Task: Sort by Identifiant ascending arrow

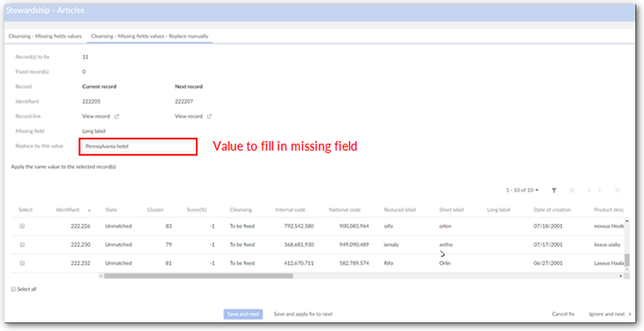Action: tap(90, 210)
